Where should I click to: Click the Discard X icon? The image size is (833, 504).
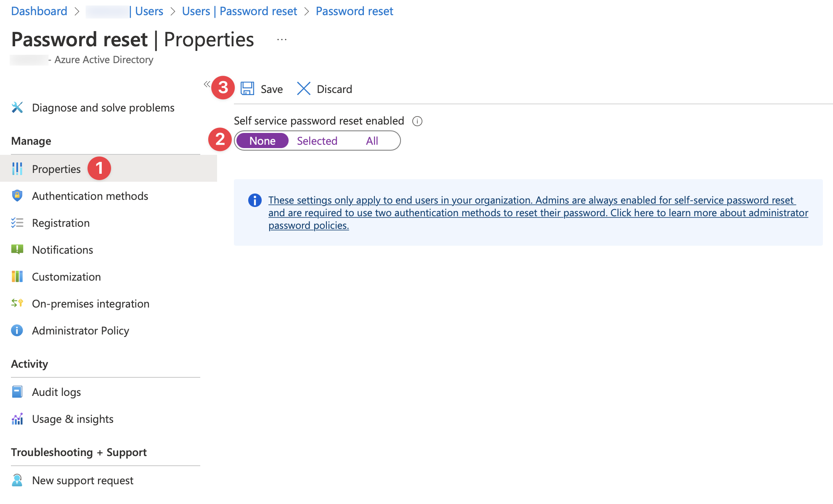pos(303,89)
